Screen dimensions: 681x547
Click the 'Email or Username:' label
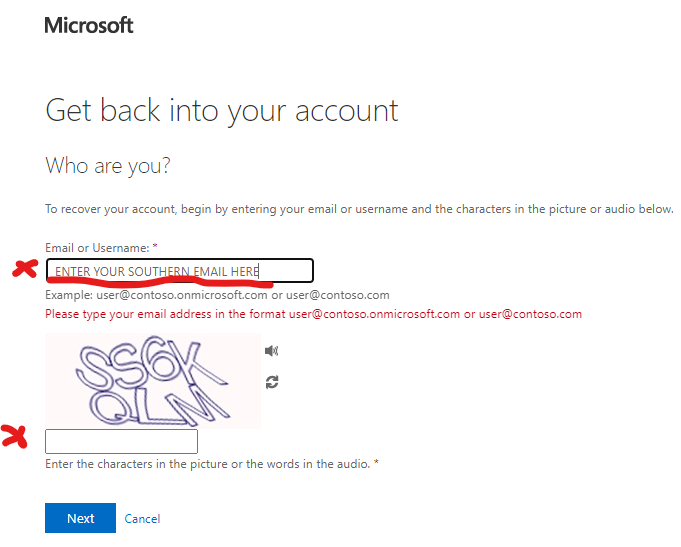(x=97, y=247)
